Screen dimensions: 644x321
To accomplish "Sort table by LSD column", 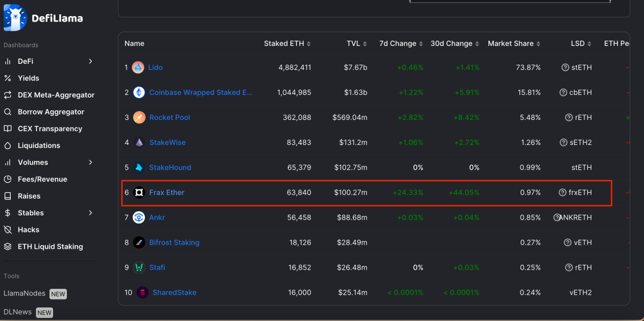I will pyautogui.click(x=581, y=44).
